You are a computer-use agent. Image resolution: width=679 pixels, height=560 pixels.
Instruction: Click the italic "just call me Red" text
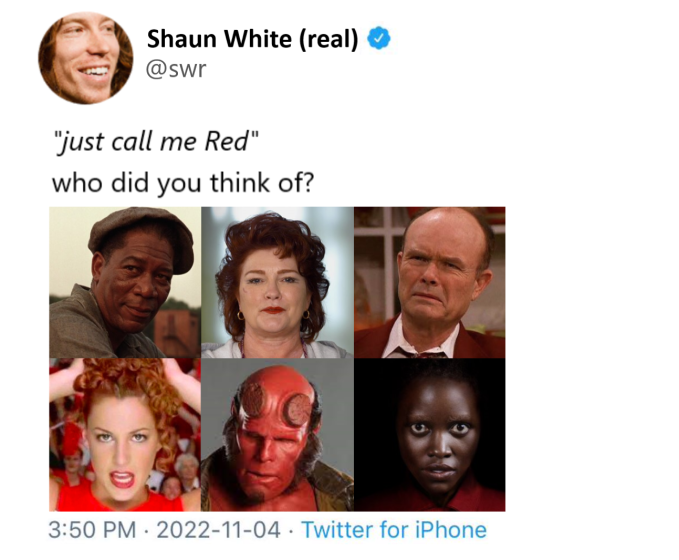click(x=156, y=141)
